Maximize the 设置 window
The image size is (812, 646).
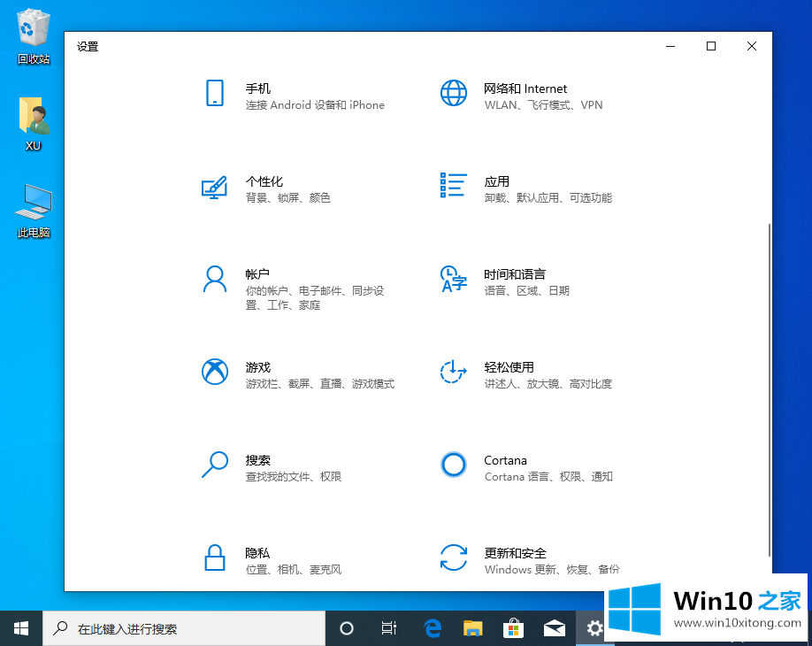(711, 47)
